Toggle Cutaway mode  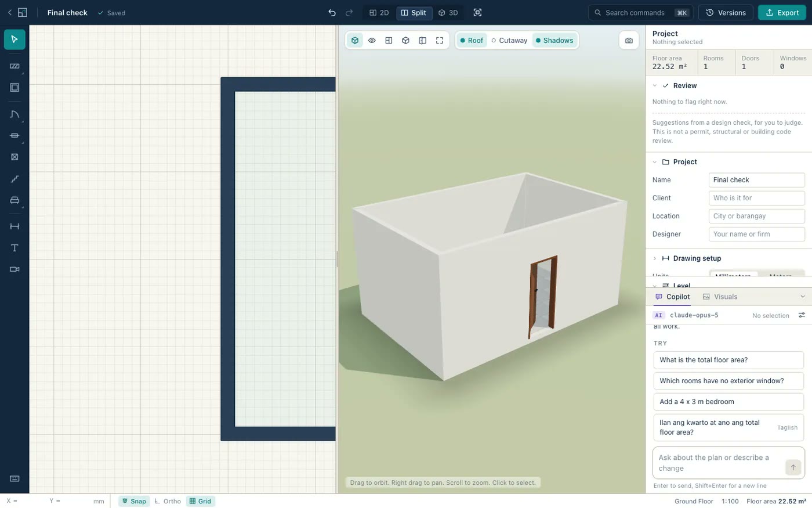click(509, 41)
